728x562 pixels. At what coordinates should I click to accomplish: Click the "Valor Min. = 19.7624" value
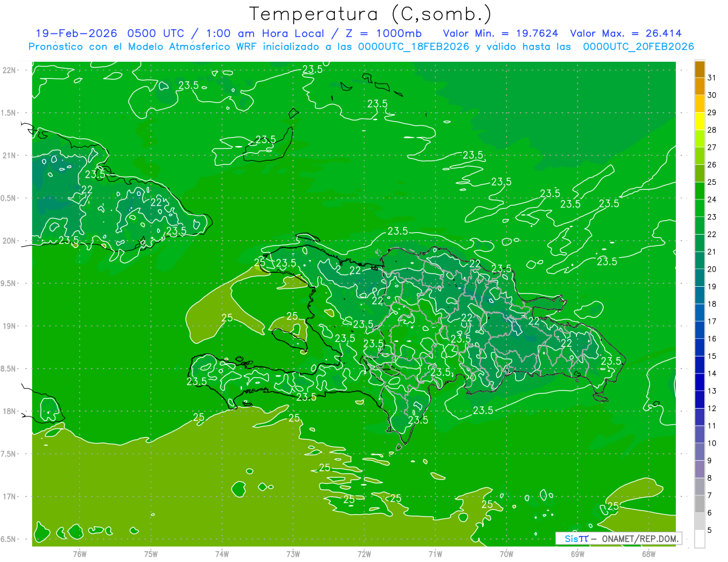500,33
